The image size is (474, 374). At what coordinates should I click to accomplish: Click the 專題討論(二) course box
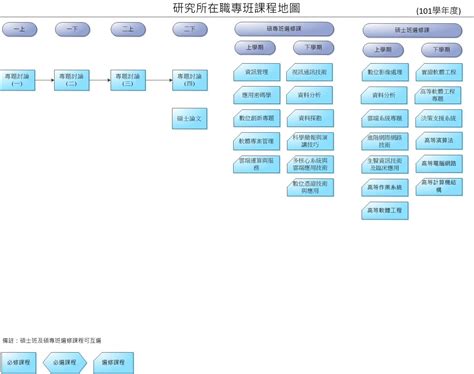coord(72,80)
